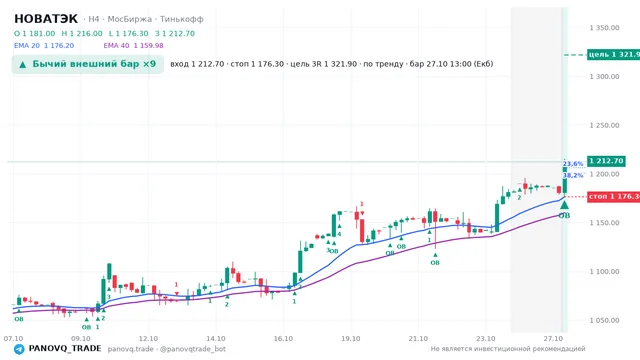The width and height of the screenshot is (640, 360).
Task: Click the 23.10 date on the time axis
Action: (486, 338)
